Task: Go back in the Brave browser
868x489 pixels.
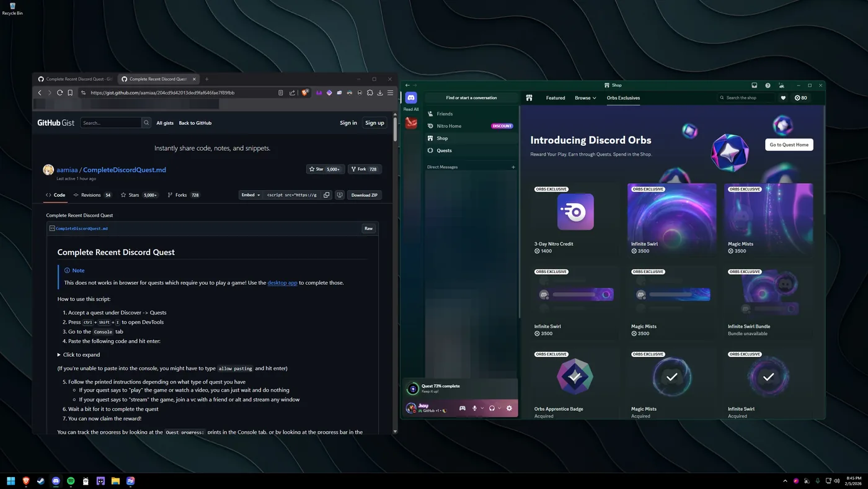Action: click(40, 92)
